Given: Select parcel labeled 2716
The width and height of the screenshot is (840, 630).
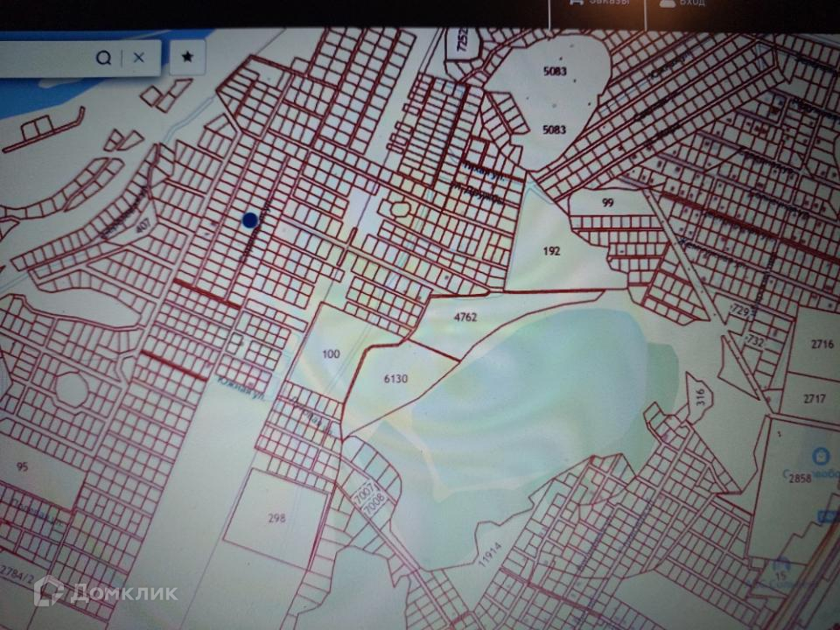Looking at the screenshot, I should (x=822, y=344).
